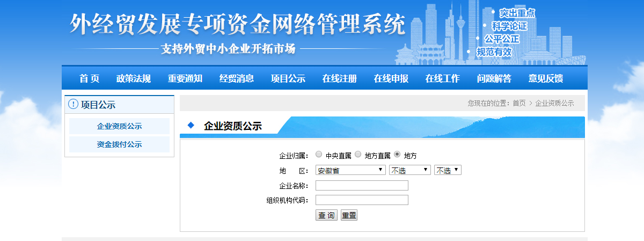Open 重要通知 menu item
This screenshot has width=644, height=241.
(x=185, y=78)
